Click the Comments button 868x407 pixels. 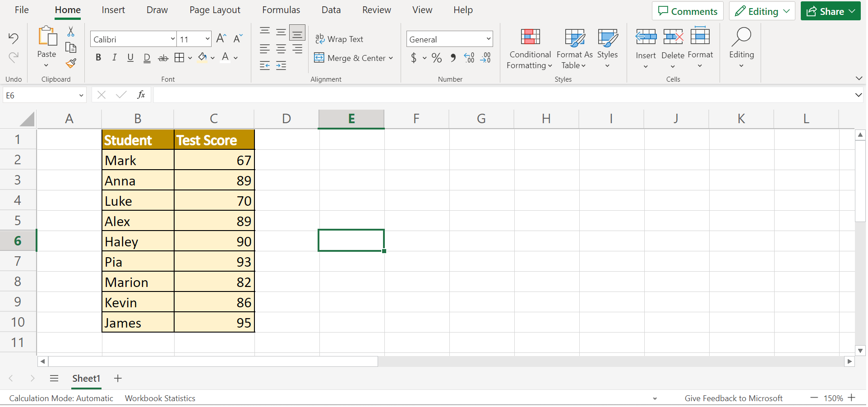tap(687, 11)
